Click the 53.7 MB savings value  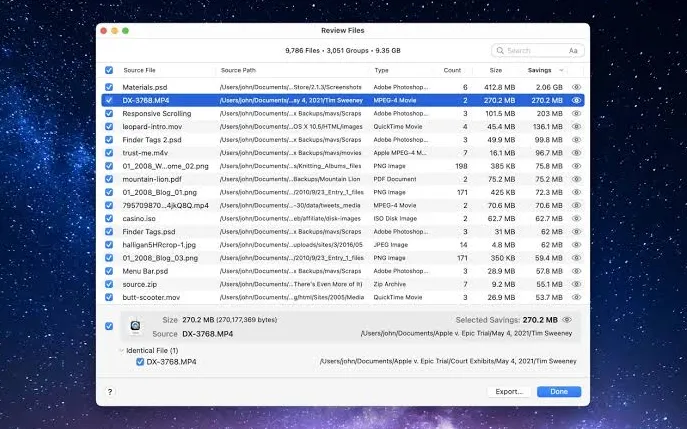click(549, 298)
